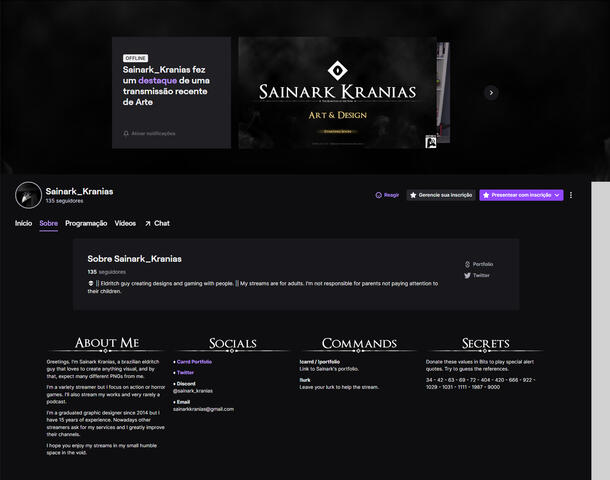Click the Portfolio link icon in Sobre panel
This screenshot has width=610, height=480.
coord(468,264)
